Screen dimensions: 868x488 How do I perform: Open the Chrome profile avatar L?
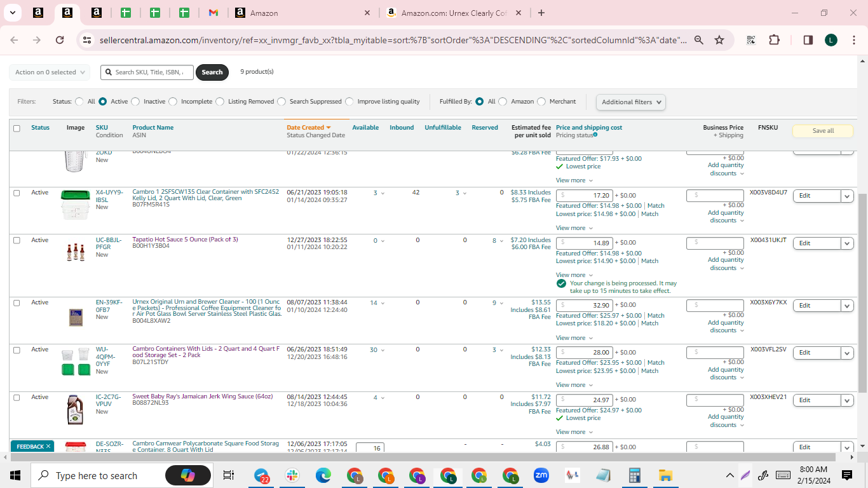(831, 40)
